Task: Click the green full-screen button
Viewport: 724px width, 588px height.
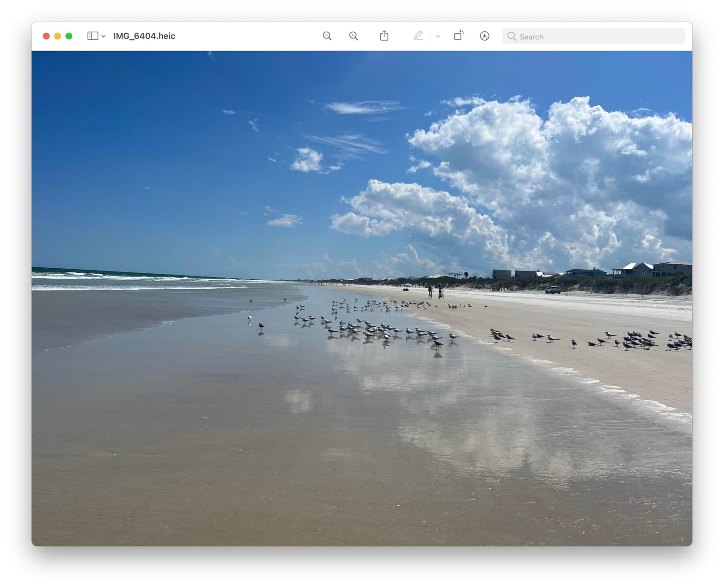Action: [x=69, y=36]
